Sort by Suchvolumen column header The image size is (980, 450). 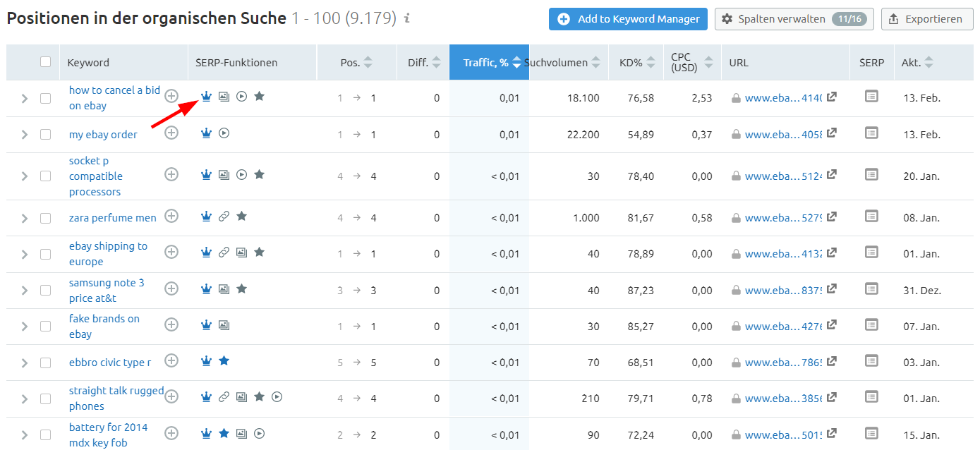(563, 63)
